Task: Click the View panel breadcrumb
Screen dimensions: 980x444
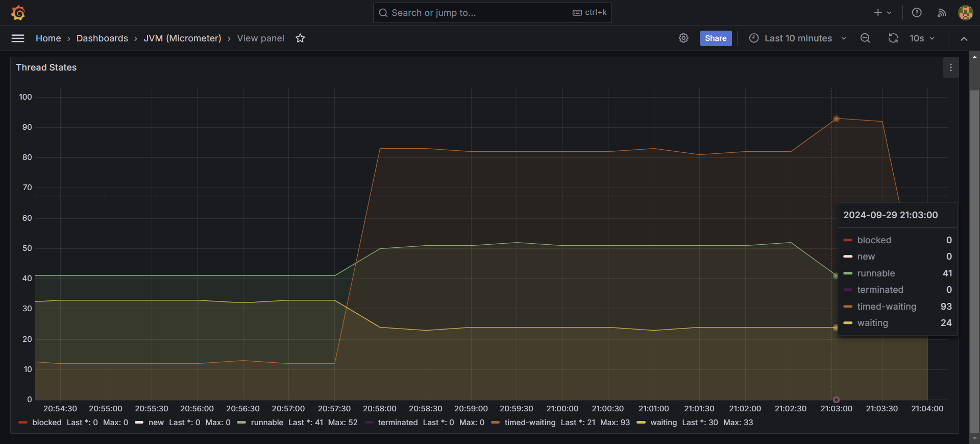Action: [x=260, y=38]
